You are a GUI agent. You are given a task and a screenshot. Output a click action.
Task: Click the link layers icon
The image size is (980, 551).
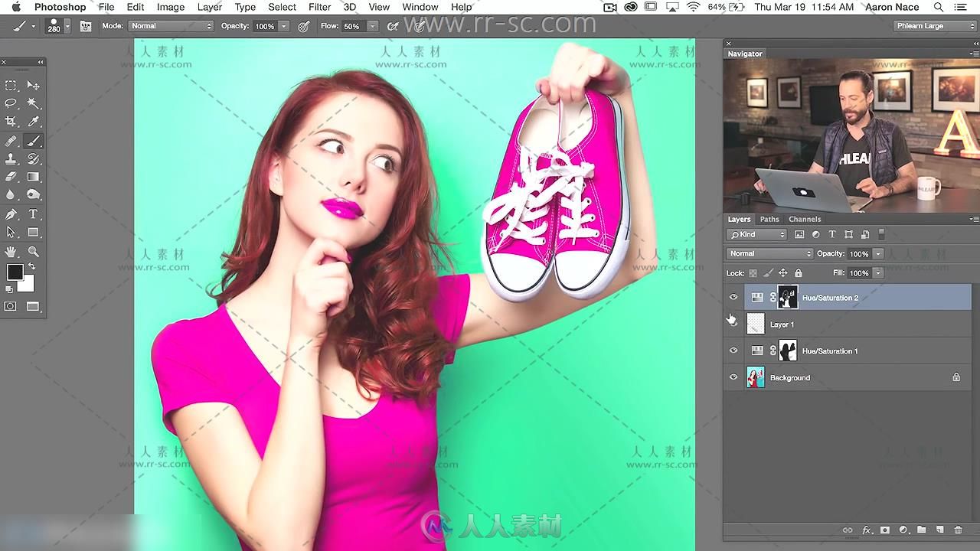pos(848,530)
